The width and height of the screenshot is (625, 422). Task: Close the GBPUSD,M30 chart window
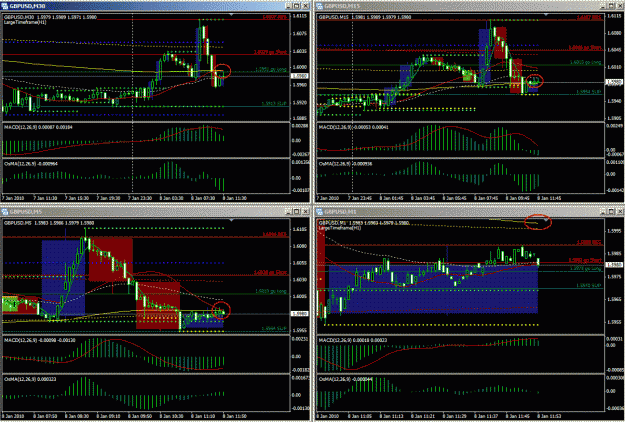click(x=305, y=6)
